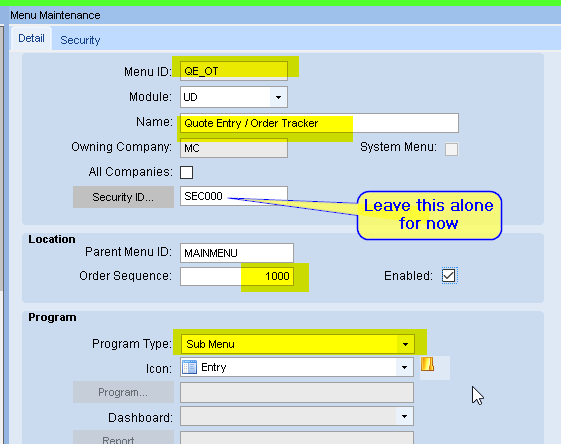Screen dimensions: 561x444
Task: Click the Menu Maintenance window title
Action: 55,15
